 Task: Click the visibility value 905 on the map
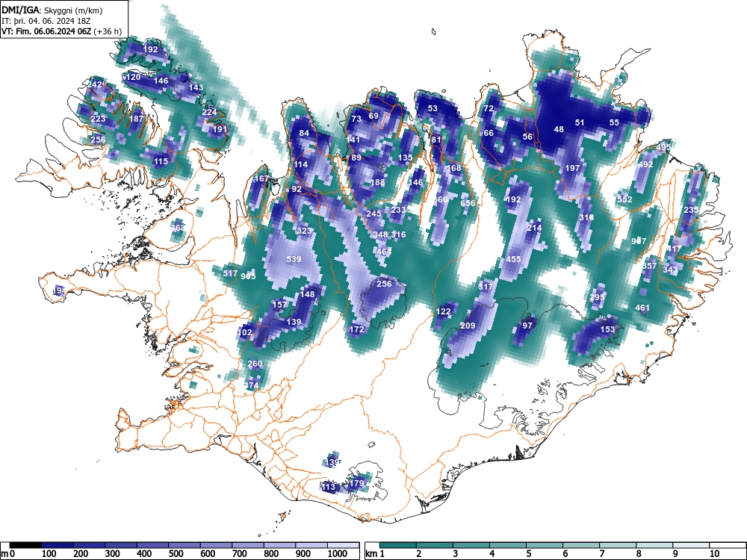click(x=248, y=277)
